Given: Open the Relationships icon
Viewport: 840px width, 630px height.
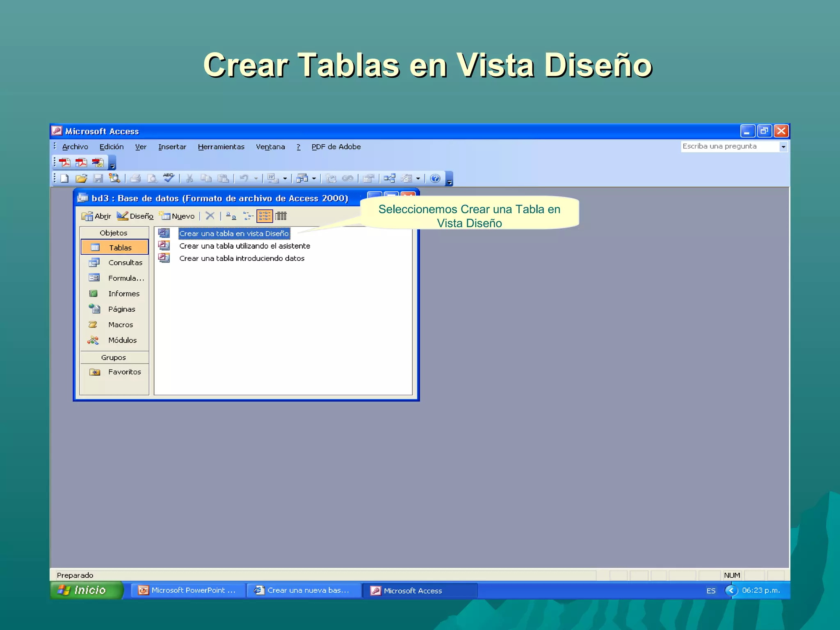Looking at the screenshot, I should pos(390,178).
